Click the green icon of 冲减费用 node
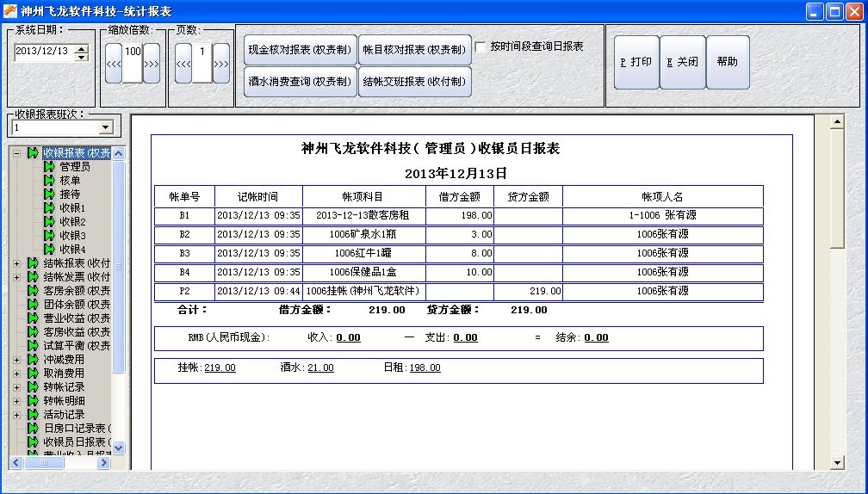Image resolution: width=868 pixels, height=494 pixels. 34,360
